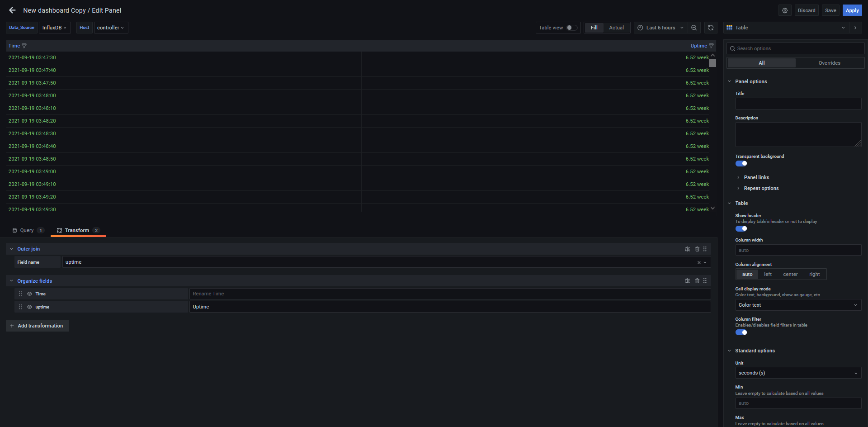This screenshot has width=868, height=427.
Task: Toggle the Show header switch
Action: click(x=741, y=228)
